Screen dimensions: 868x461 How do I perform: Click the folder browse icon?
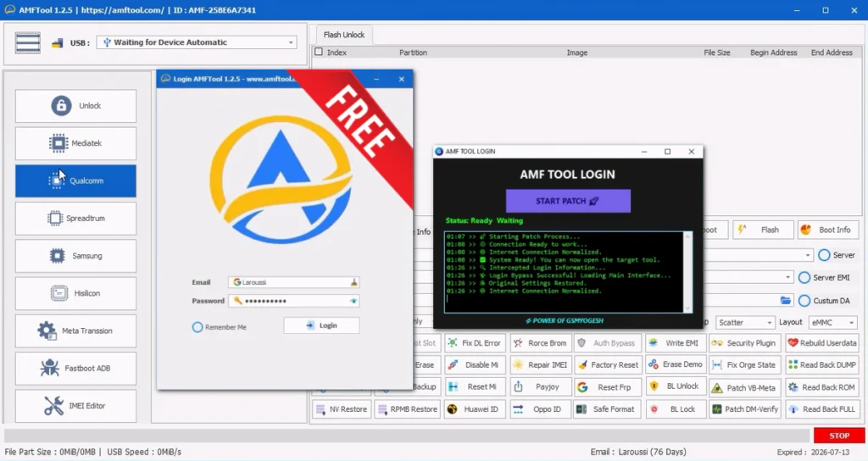pyautogui.click(x=785, y=300)
